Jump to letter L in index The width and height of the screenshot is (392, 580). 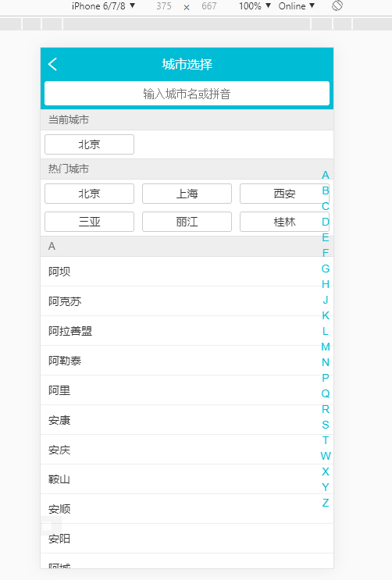(x=326, y=331)
